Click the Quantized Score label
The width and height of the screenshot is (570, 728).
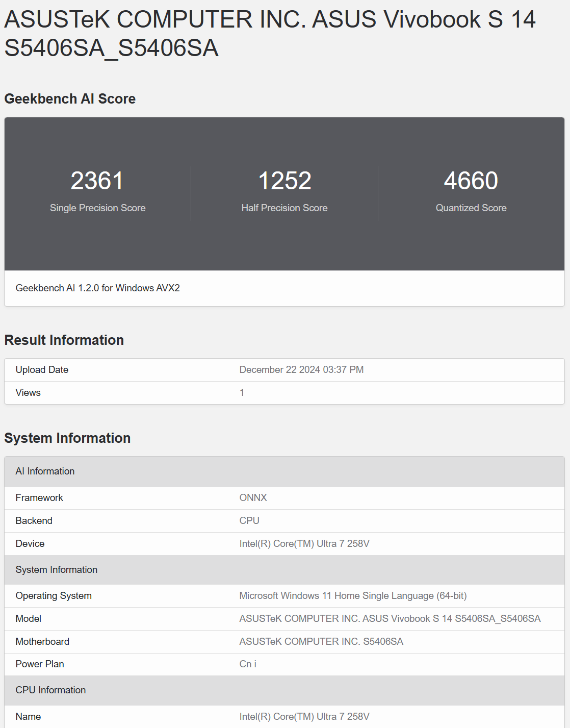coord(471,208)
